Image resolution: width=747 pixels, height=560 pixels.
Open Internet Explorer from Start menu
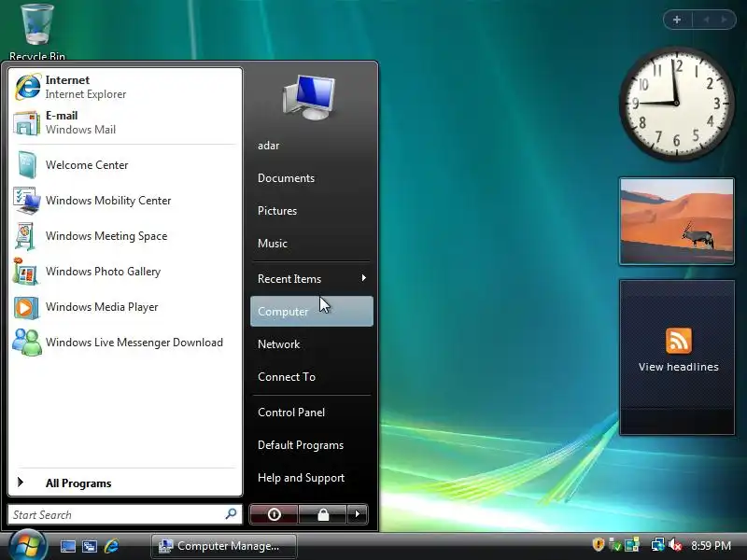(28, 87)
